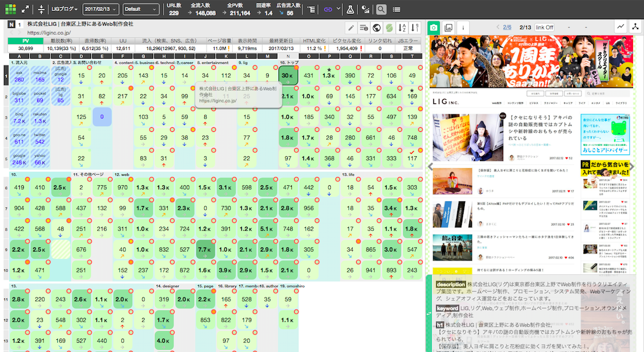Click the green circle slash icon
The image size is (644, 352).
click(389, 28)
